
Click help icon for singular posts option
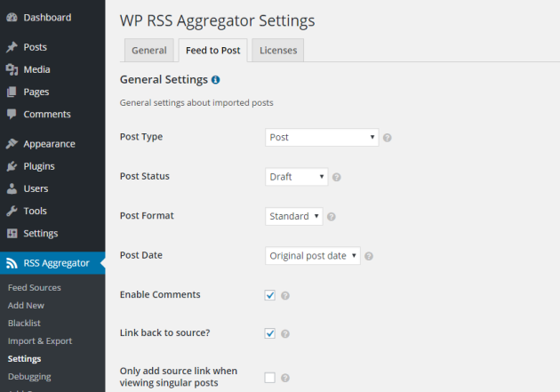[x=285, y=378]
